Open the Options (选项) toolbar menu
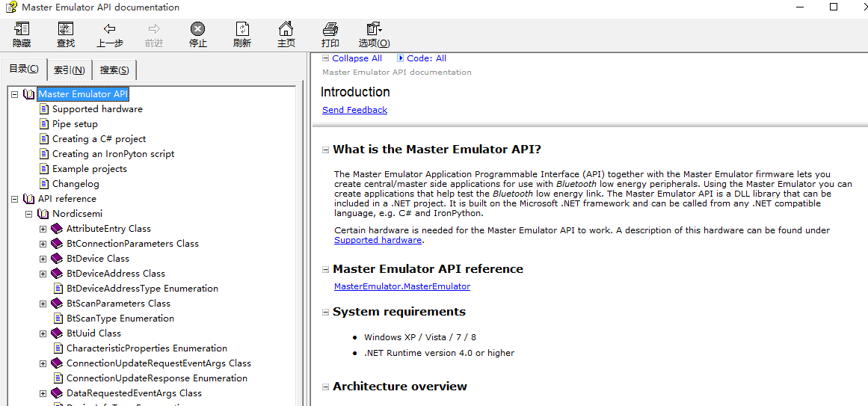 coord(375,35)
